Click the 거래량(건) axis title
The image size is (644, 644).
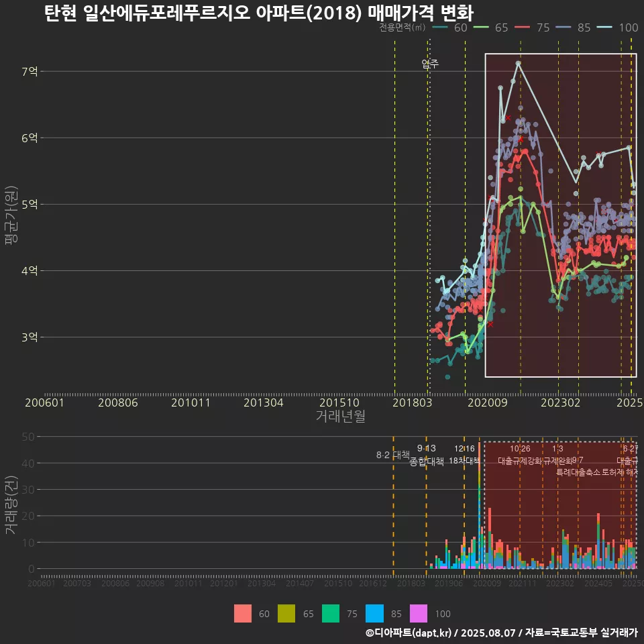(11, 504)
